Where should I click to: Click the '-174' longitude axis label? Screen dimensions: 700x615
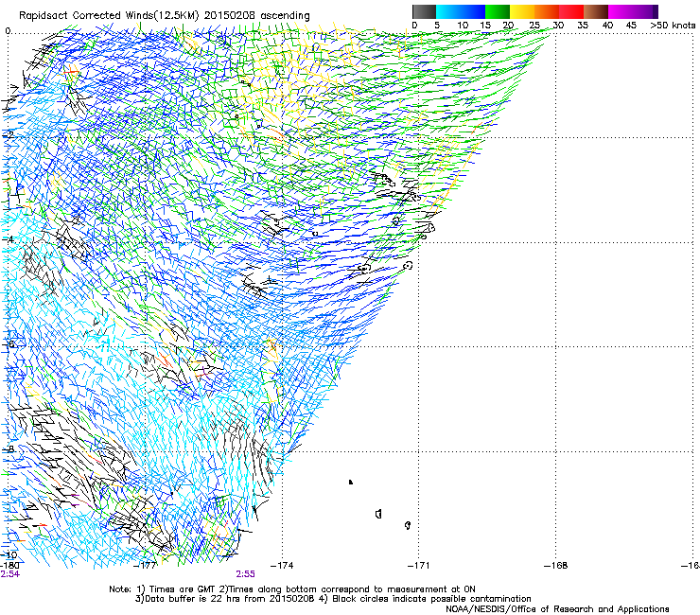pyautogui.click(x=282, y=566)
